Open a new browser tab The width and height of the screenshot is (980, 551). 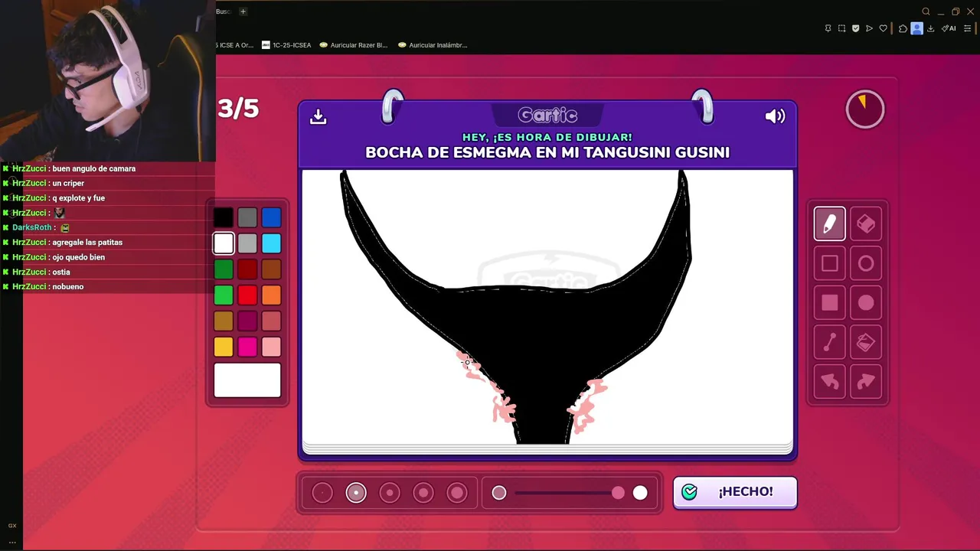click(x=243, y=11)
